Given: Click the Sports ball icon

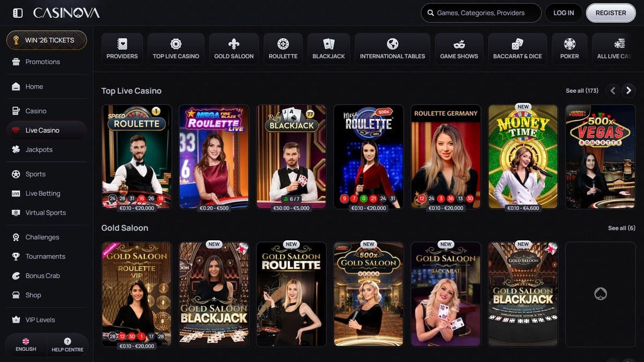Looking at the screenshot, I should (x=16, y=174).
